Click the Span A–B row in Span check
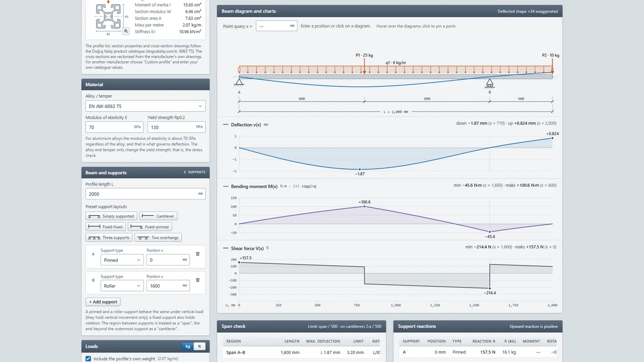644x362 pixels. [301, 352]
